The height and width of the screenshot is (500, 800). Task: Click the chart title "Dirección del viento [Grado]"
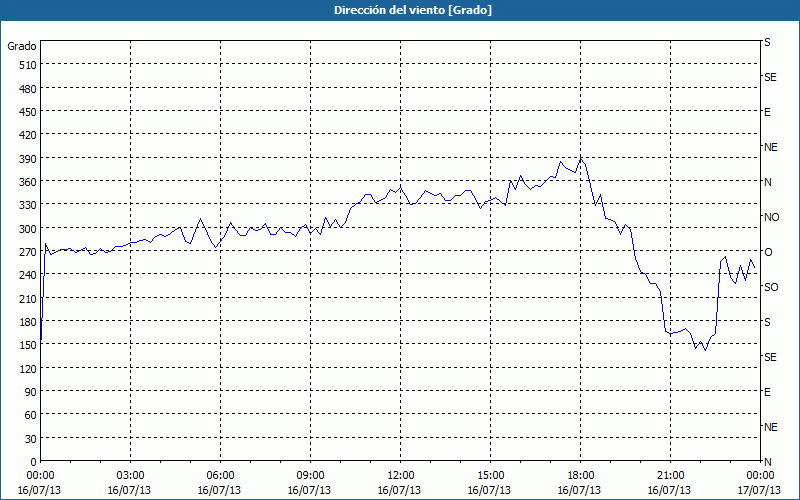(413, 10)
